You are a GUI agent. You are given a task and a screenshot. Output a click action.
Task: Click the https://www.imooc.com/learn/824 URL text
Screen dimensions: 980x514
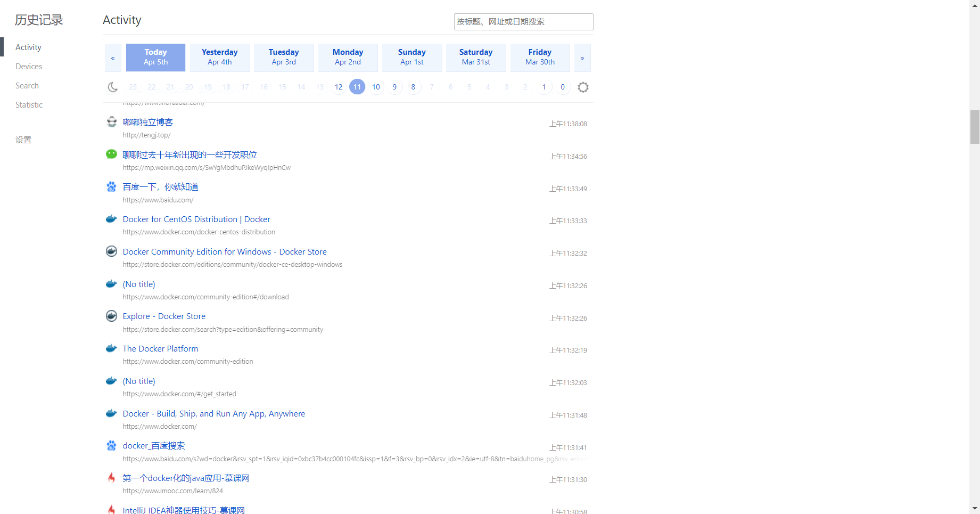[x=173, y=491]
